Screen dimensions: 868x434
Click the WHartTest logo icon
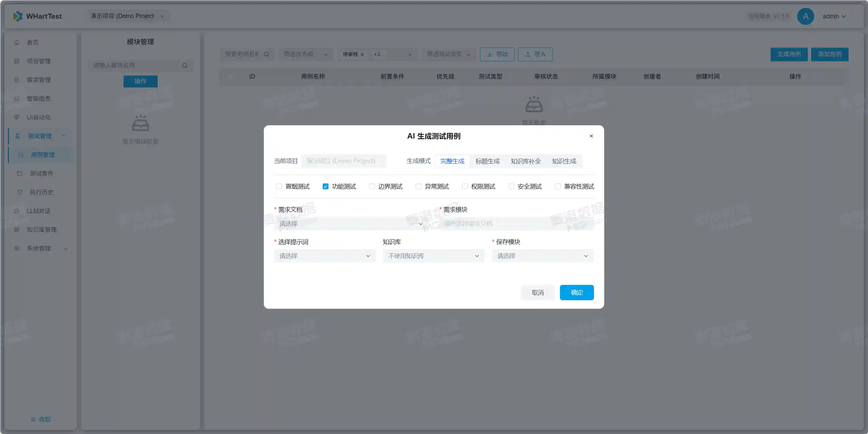[18, 16]
